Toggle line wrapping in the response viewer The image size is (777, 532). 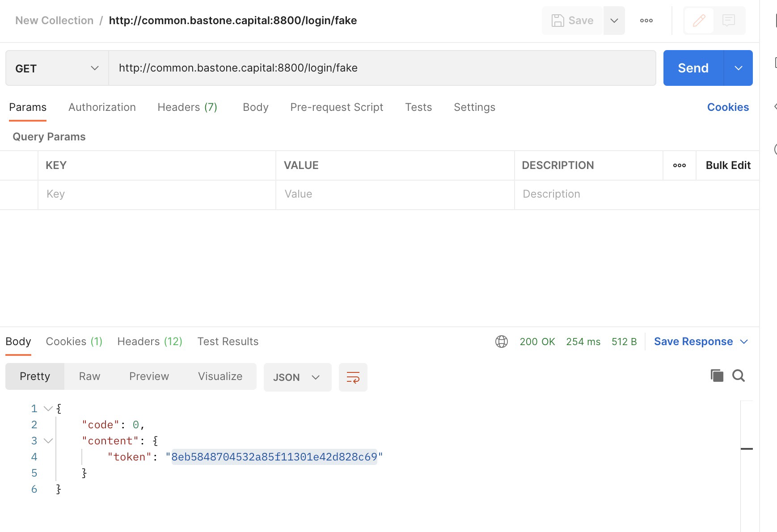pyautogui.click(x=353, y=377)
